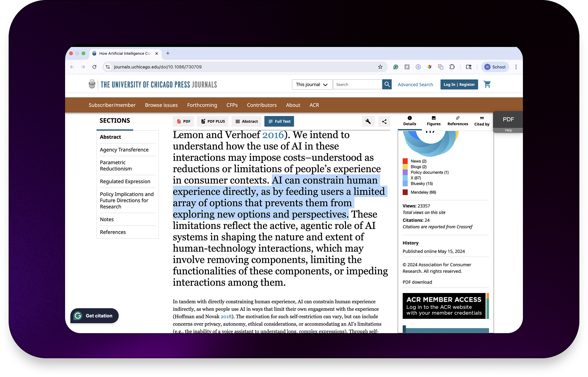Click into the journal Search field

(x=357, y=84)
